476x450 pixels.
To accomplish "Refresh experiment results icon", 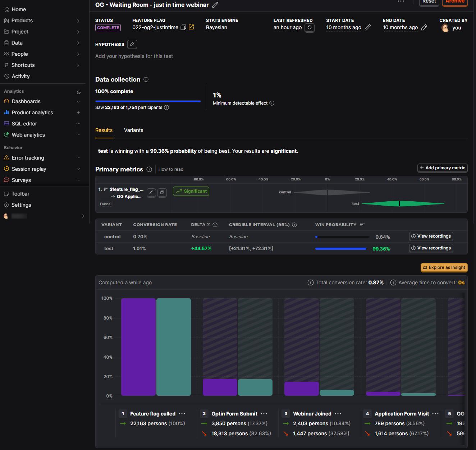I will (x=310, y=28).
